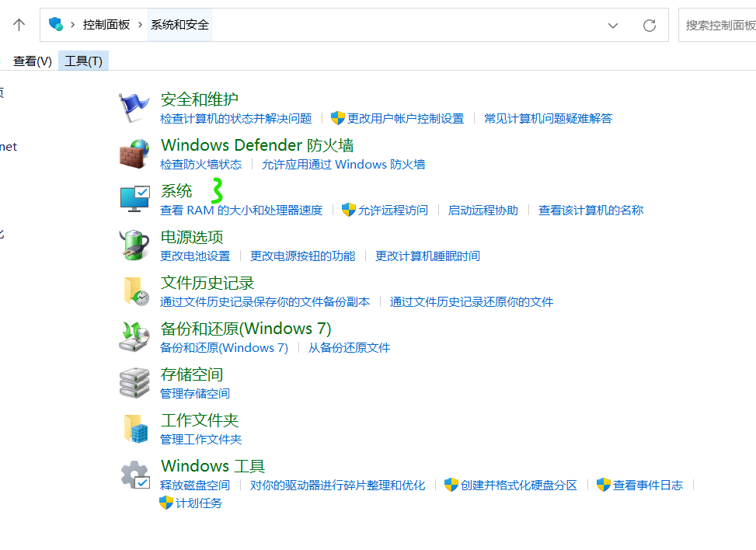756x550 pixels.
Task: Click the UAC shield beside 更改用户帐户控制设置
Action: coord(337,117)
